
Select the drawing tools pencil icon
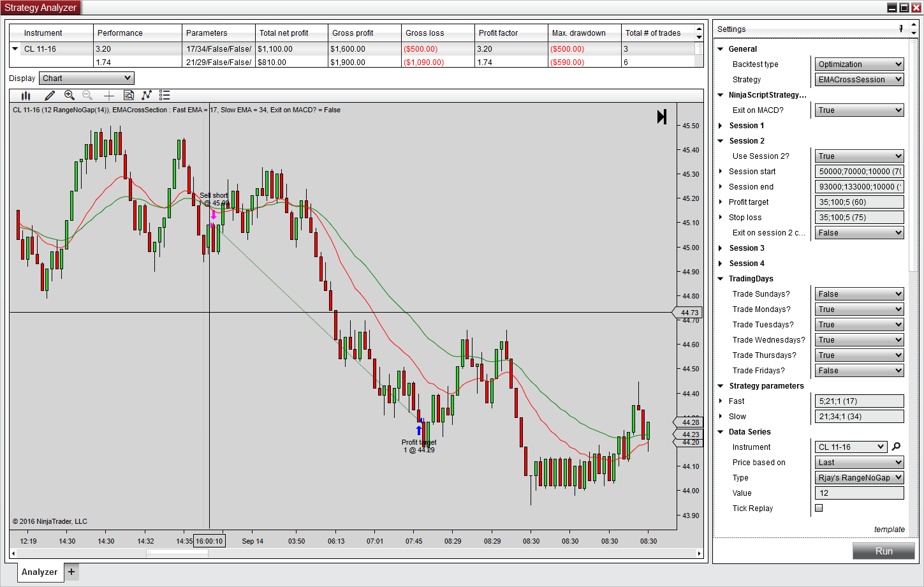(50, 96)
